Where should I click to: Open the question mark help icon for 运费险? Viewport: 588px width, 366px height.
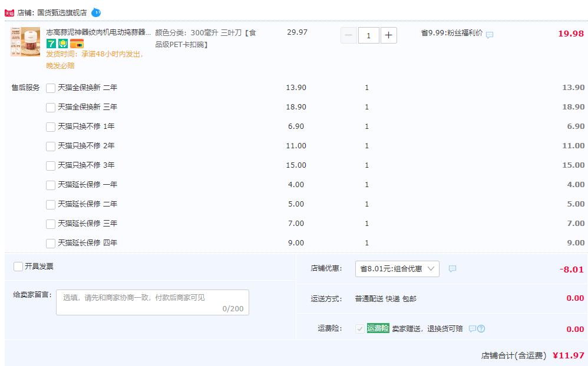pyautogui.click(x=481, y=328)
